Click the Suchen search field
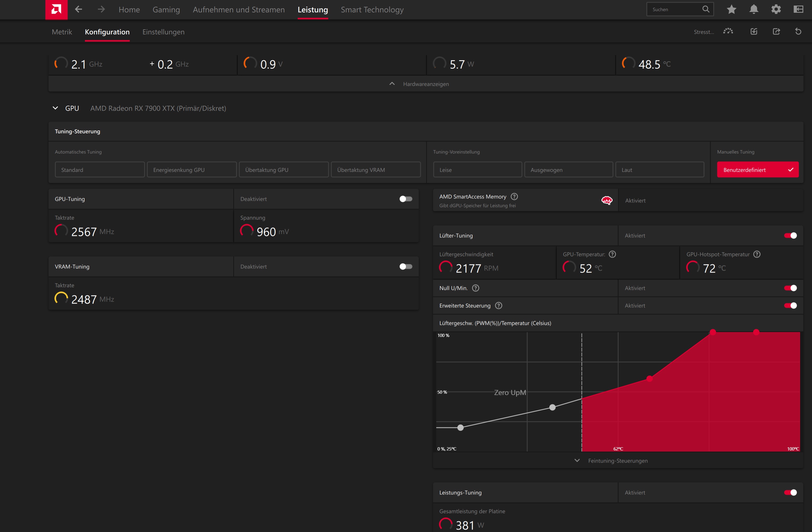 click(x=674, y=10)
